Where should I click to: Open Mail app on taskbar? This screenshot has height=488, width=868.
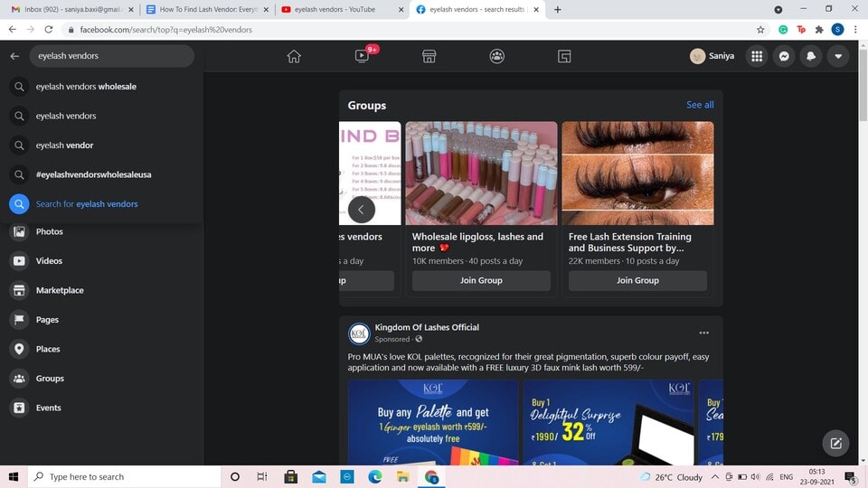point(319,476)
